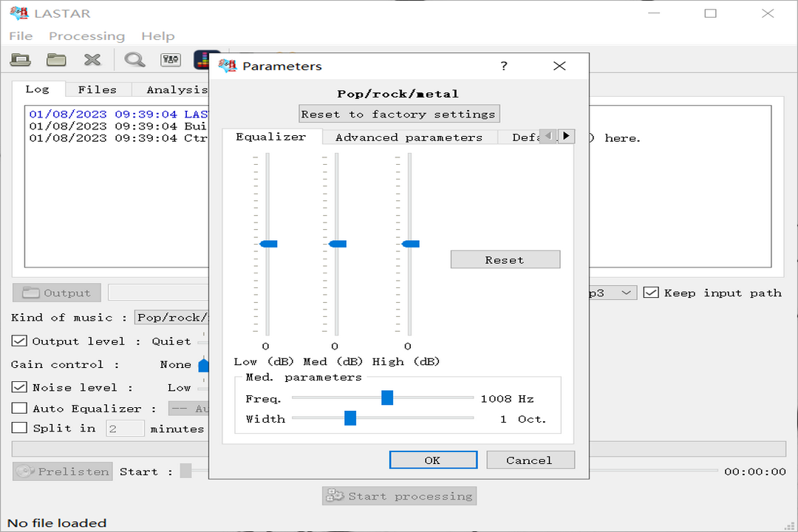
Task: Uncheck the Output level checkbox
Action: tap(19, 341)
